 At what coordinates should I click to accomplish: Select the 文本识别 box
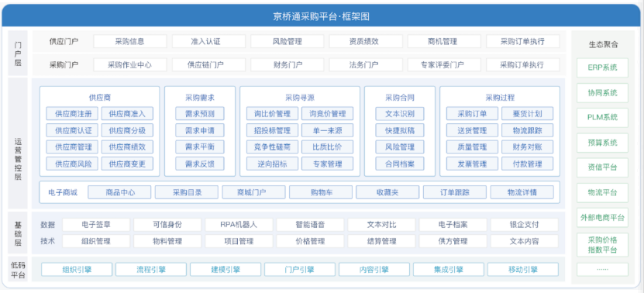coord(400,113)
